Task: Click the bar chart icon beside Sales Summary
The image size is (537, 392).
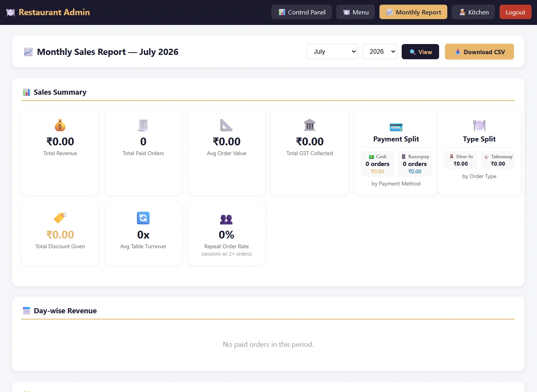Action: point(27,92)
